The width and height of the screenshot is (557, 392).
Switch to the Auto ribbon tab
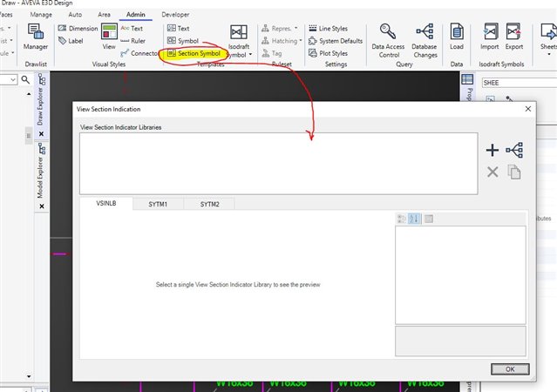pyautogui.click(x=75, y=15)
